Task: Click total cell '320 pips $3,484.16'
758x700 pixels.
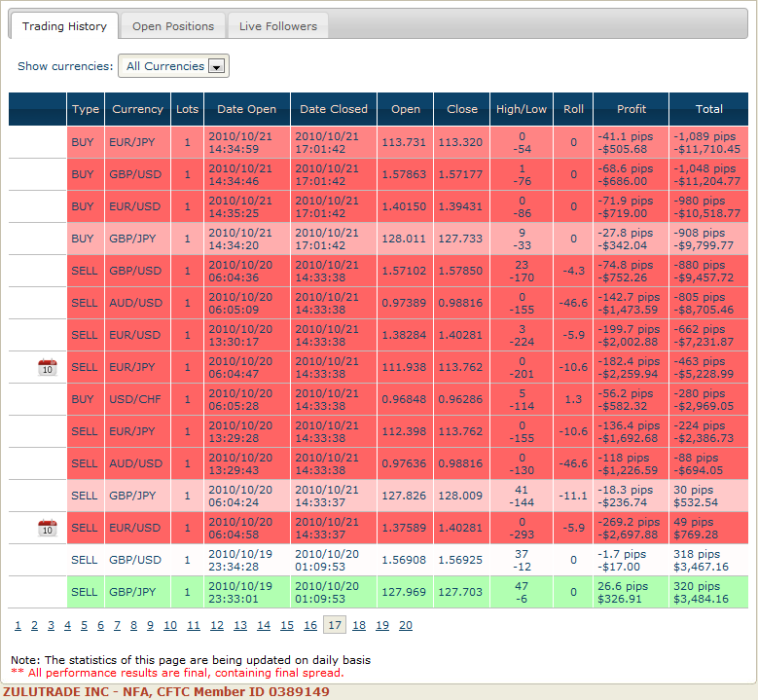Action: (x=708, y=592)
